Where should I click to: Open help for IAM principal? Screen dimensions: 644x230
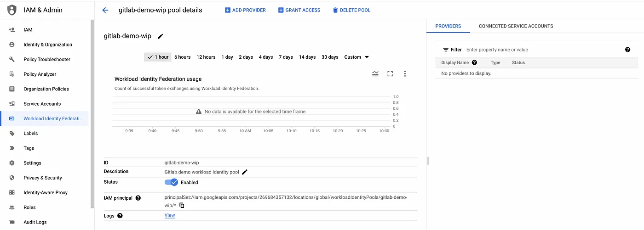138,198
